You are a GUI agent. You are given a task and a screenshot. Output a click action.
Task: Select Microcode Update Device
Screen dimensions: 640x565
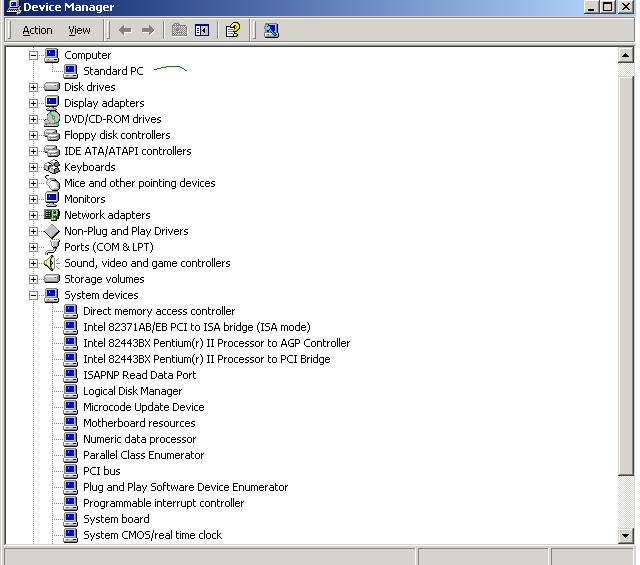click(x=144, y=407)
